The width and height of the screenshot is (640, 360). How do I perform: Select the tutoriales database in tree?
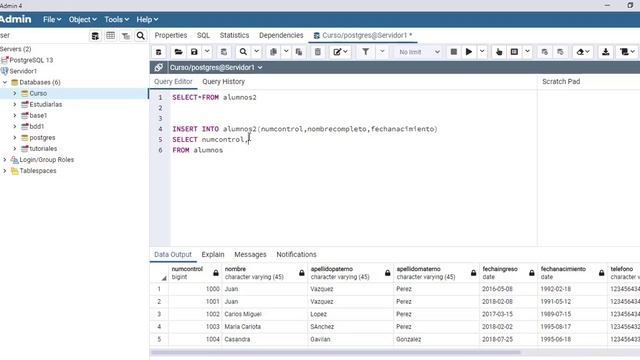pos(43,149)
